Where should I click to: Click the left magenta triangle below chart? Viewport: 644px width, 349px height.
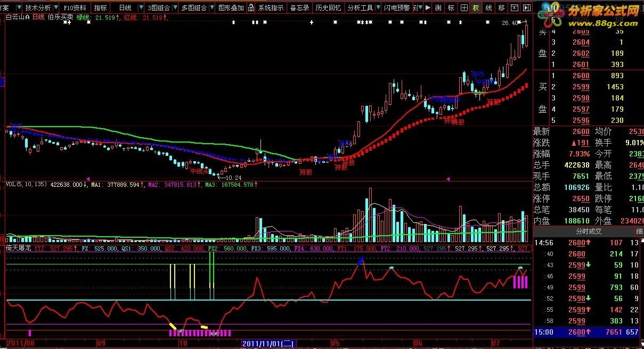click(88, 179)
